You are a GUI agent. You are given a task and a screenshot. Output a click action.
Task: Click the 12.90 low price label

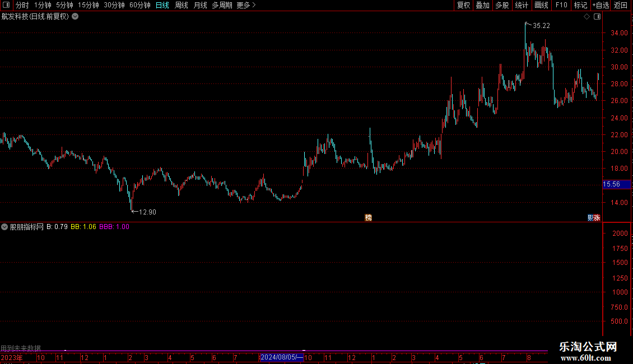pos(147,212)
